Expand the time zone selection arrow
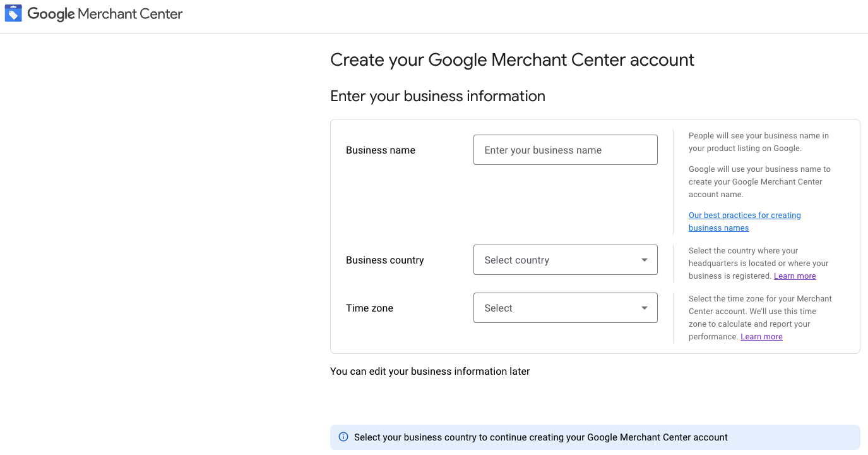This screenshot has height=455, width=868. click(x=644, y=308)
